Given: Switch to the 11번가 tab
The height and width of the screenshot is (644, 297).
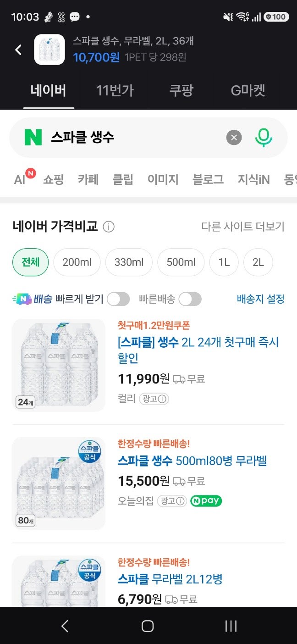Looking at the screenshot, I should pyautogui.click(x=115, y=90).
